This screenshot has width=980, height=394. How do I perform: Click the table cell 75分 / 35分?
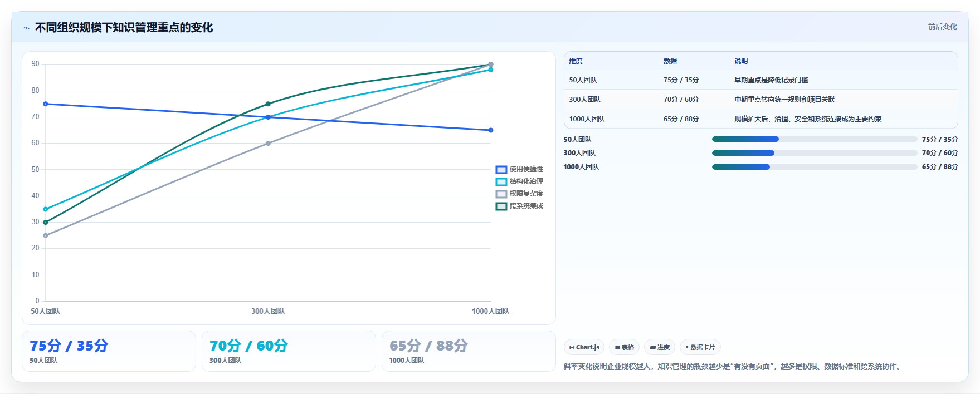tap(681, 80)
